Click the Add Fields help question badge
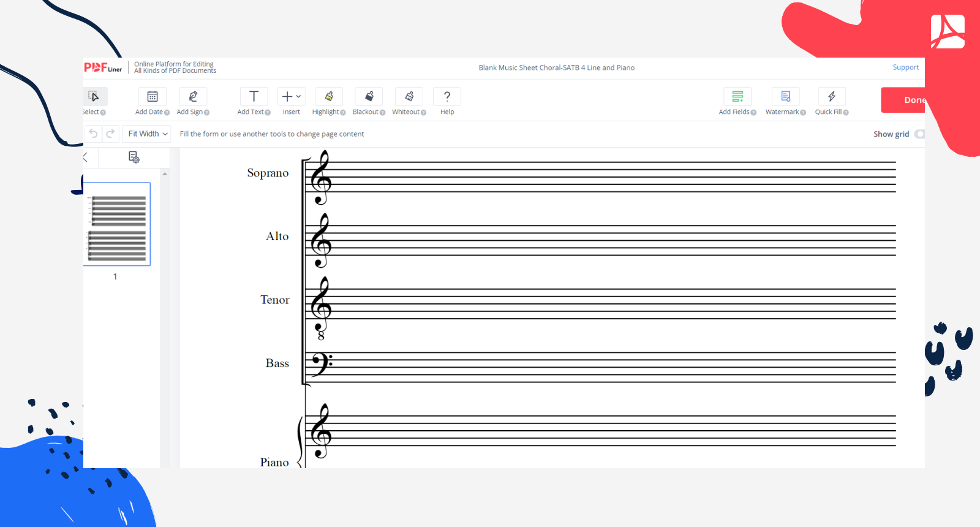The width and height of the screenshot is (980, 527). pos(753,113)
